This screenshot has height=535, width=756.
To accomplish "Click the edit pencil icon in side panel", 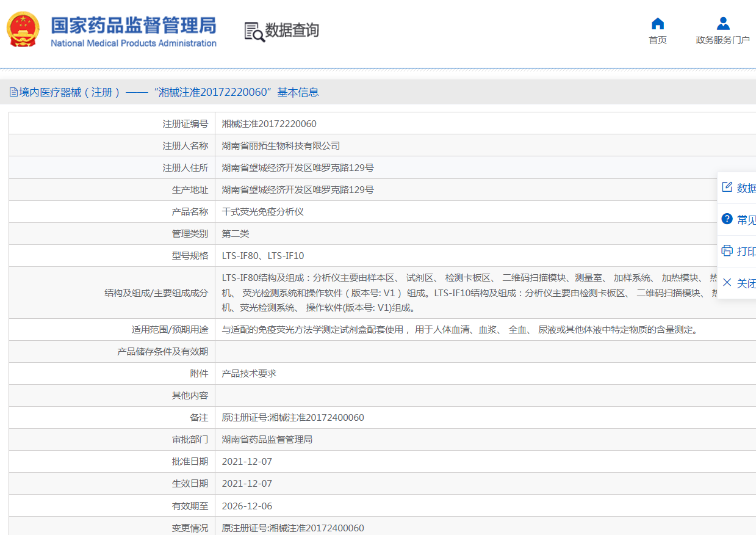I will tap(727, 187).
